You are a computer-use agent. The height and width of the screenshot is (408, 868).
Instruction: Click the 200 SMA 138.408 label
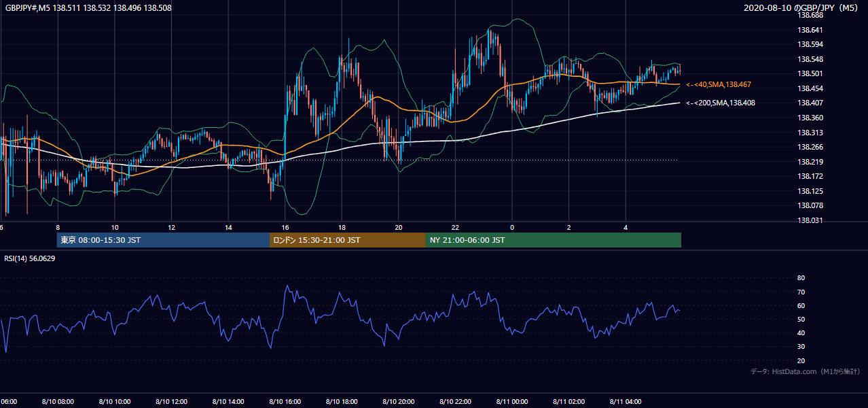(721, 103)
